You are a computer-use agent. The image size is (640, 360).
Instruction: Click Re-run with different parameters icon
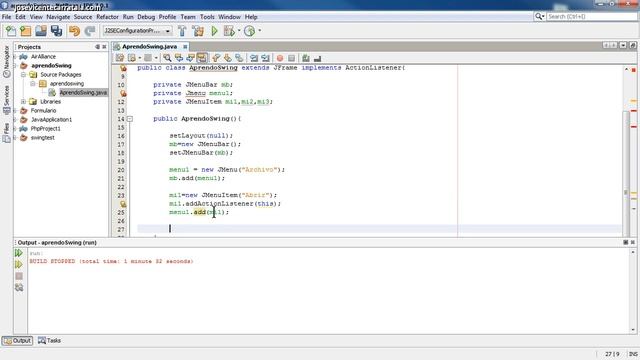pos(19,264)
